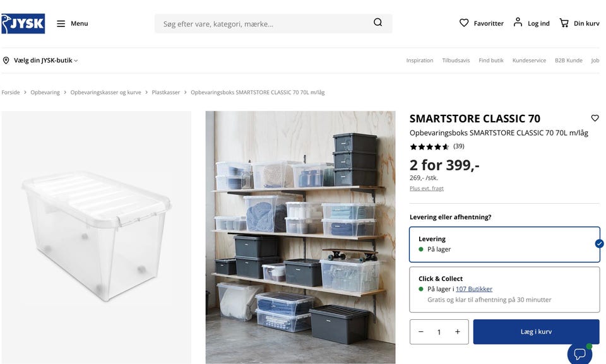Open the shelf storage boxes product photo
Viewport: 606px width, 364px height.
pos(300,237)
